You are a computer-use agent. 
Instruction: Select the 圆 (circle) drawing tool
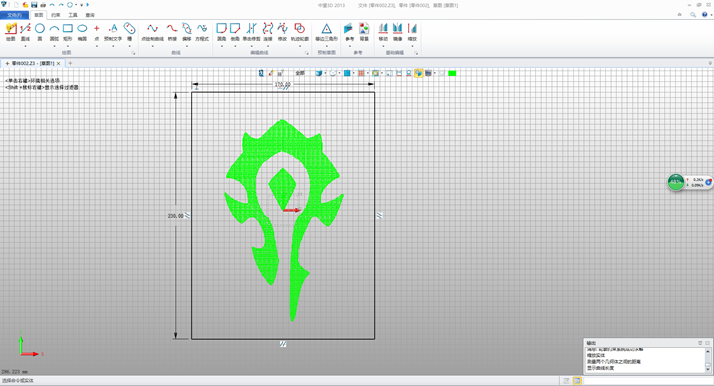(40, 32)
